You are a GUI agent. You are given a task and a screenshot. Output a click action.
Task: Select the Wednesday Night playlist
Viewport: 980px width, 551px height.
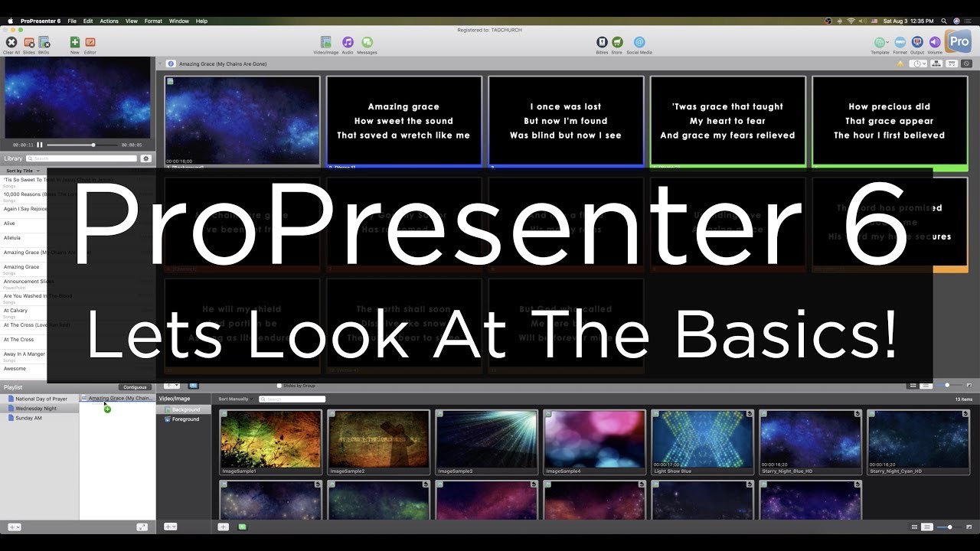40,409
